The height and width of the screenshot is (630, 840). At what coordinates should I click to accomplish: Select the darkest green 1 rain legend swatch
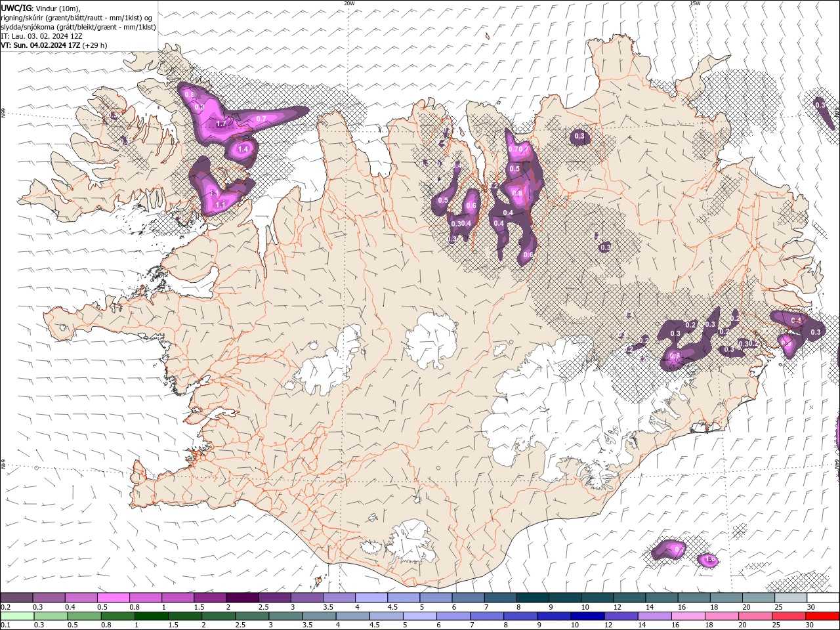[152, 616]
